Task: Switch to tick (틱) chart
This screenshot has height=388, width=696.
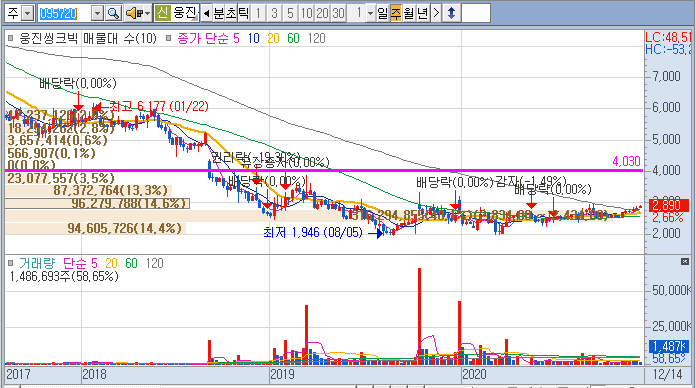Action: 243,13
